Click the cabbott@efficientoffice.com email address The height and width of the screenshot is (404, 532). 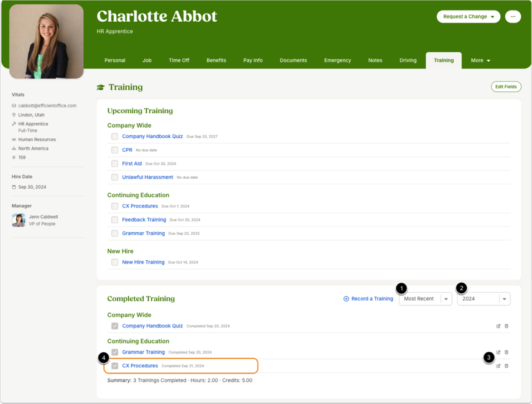pos(47,106)
